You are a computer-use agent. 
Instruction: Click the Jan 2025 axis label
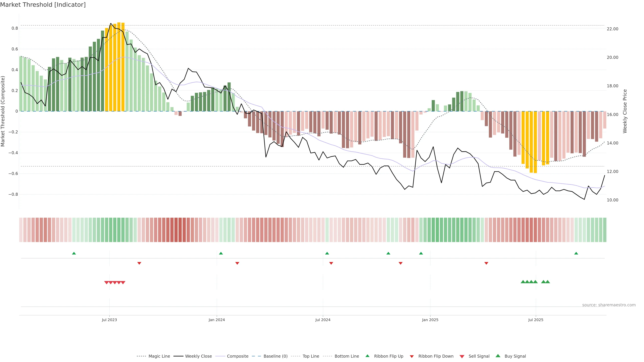[x=430, y=320]
